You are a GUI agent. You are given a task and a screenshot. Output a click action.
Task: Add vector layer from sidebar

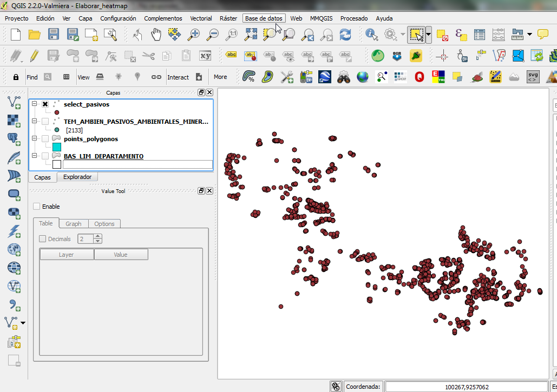coord(14,102)
